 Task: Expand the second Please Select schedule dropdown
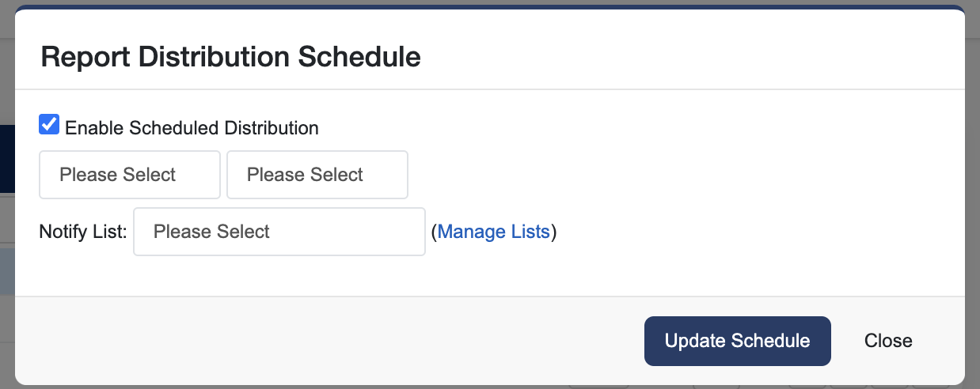click(317, 175)
